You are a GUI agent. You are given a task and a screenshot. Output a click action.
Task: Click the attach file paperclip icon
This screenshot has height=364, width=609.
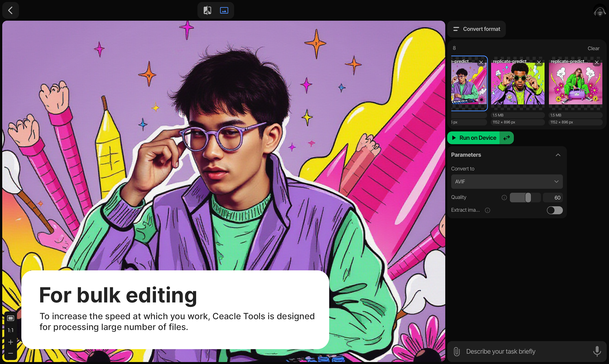[x=457, y=352]
